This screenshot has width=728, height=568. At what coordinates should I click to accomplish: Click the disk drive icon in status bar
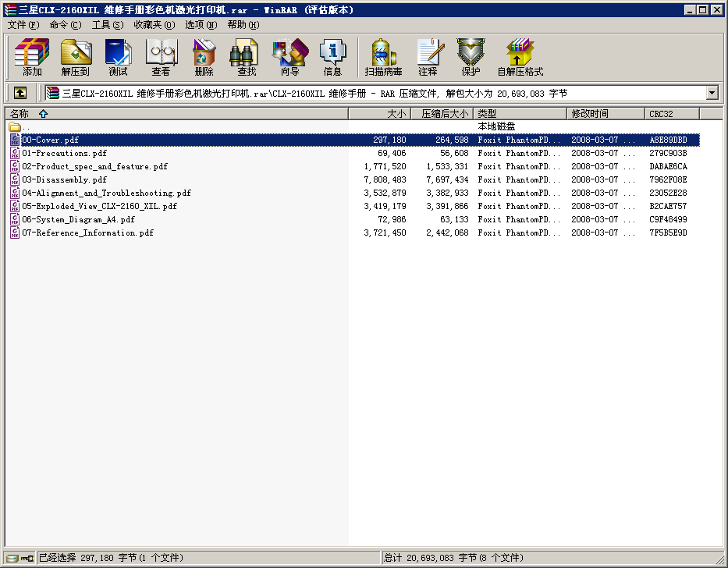point(13,558)
